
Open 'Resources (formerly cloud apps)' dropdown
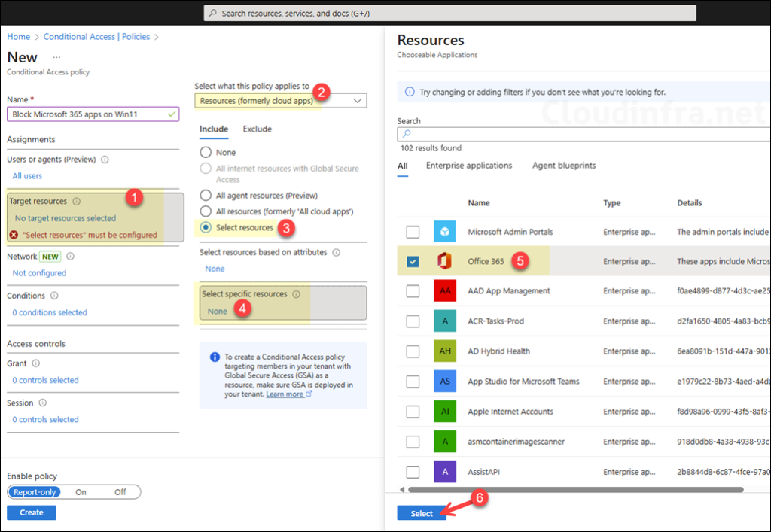pyautogui.click(x=280, y=100)
